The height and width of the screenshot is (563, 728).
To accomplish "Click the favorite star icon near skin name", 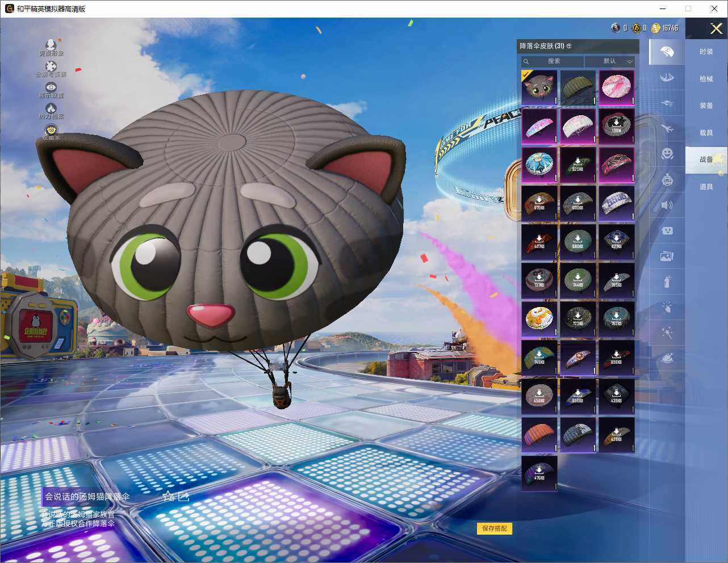I will pyautogui.click(x=168, y=497).
